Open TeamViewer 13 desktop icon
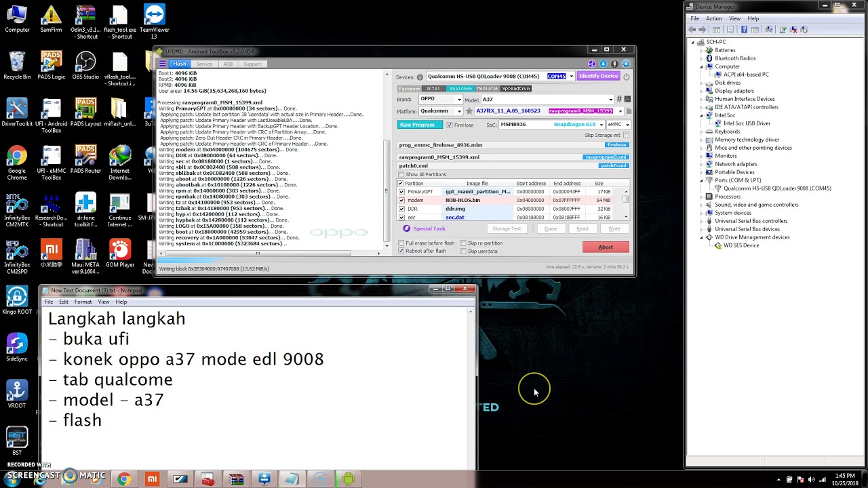The height and width of the screenshot is (488, 868). [x=155, y=22]
